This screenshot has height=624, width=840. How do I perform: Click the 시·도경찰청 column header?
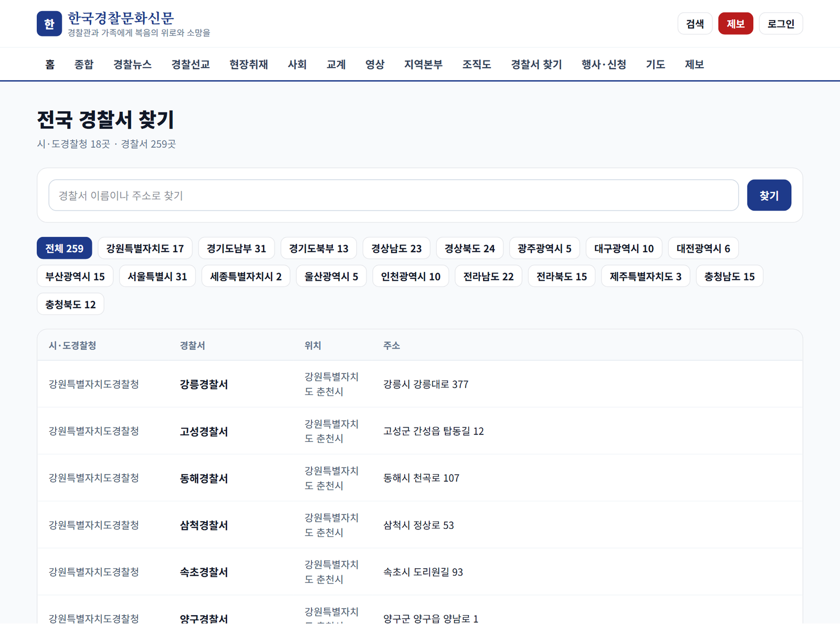tap(72, 345)
